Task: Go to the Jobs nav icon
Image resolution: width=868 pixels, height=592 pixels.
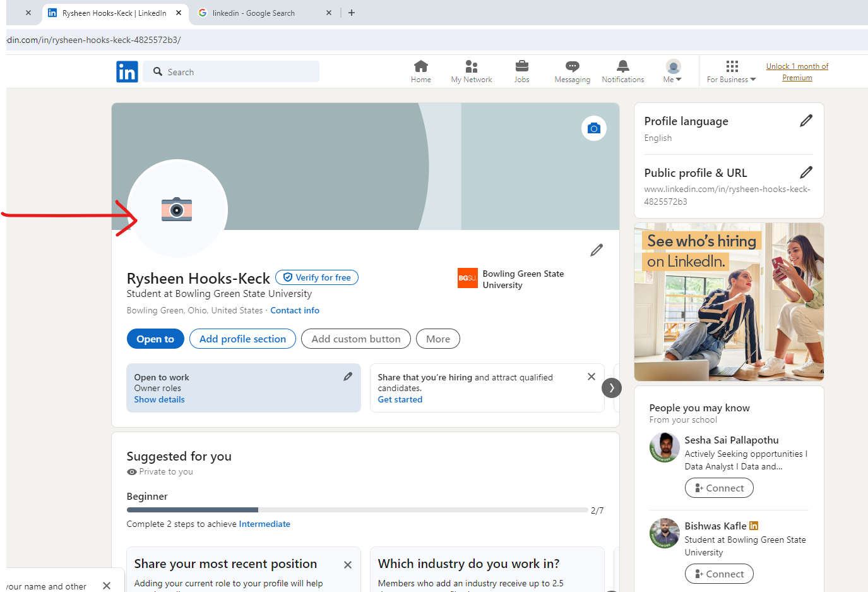Action: point(522,71)
